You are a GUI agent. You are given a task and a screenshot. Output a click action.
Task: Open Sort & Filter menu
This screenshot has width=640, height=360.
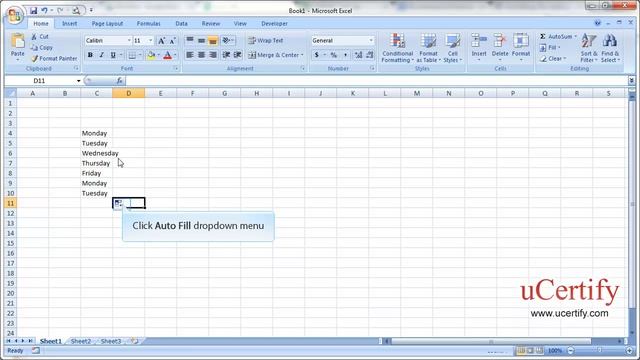pyautogui.click(x=589, y=48)
